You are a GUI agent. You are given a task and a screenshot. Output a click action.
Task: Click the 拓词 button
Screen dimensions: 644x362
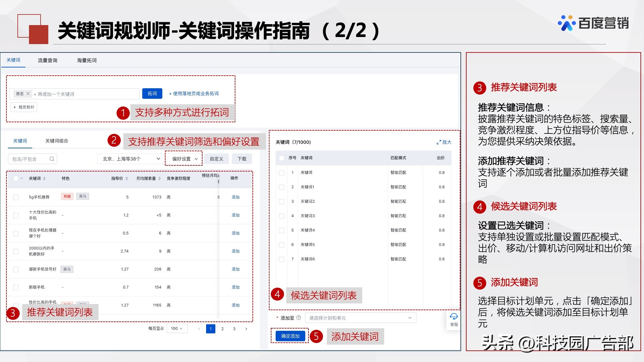pyautogui.click(x=152, y=94)
